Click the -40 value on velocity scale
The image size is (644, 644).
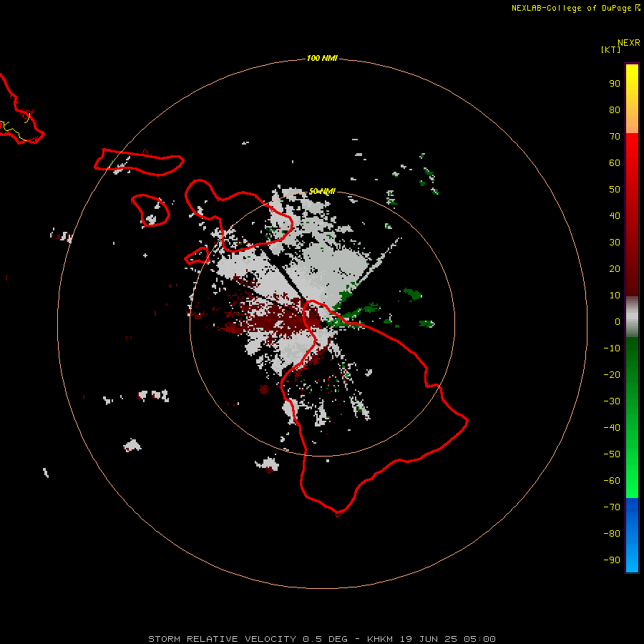[612, 428]
